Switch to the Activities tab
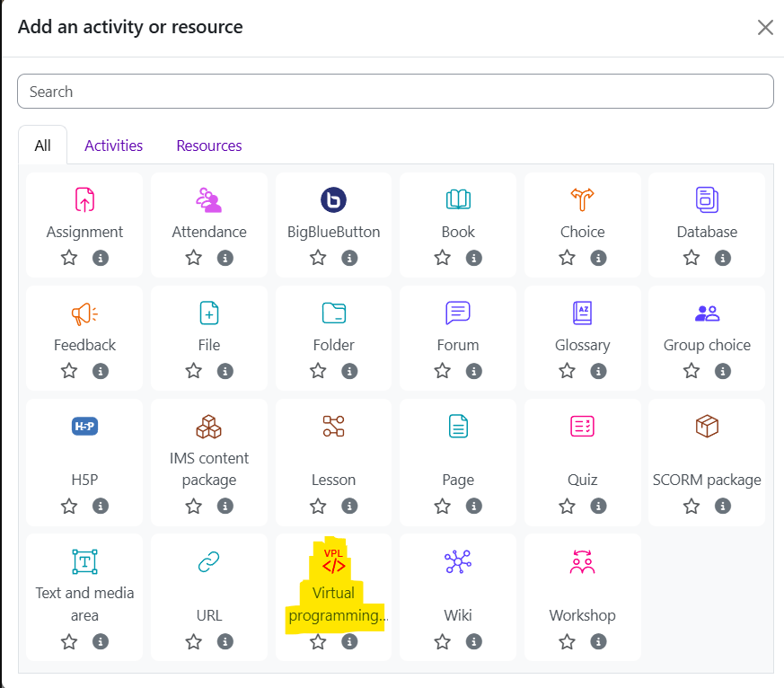 (113, 146)
